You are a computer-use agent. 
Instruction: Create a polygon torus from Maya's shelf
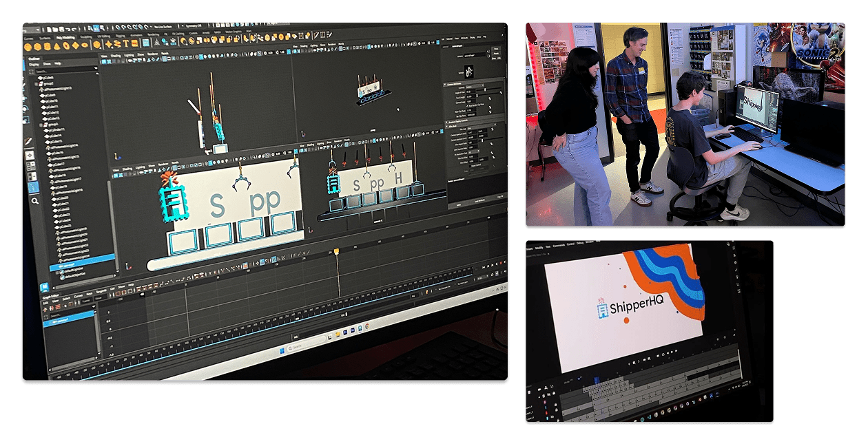(67, 46)
